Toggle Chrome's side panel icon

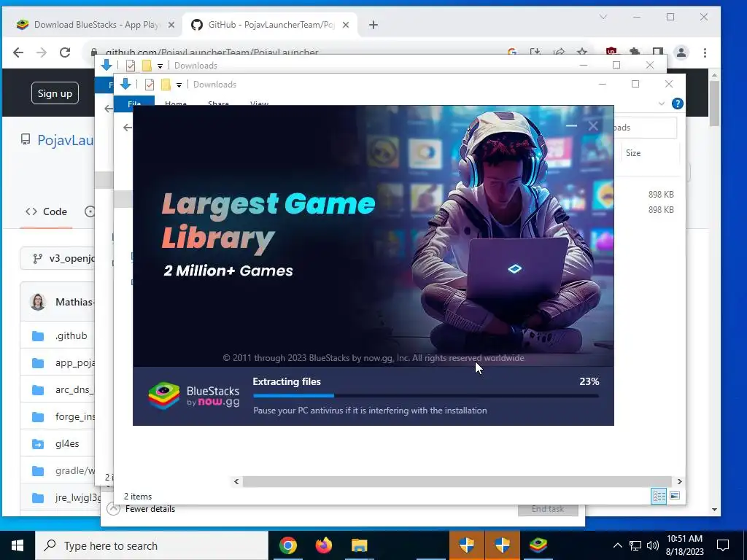[658, 52]
